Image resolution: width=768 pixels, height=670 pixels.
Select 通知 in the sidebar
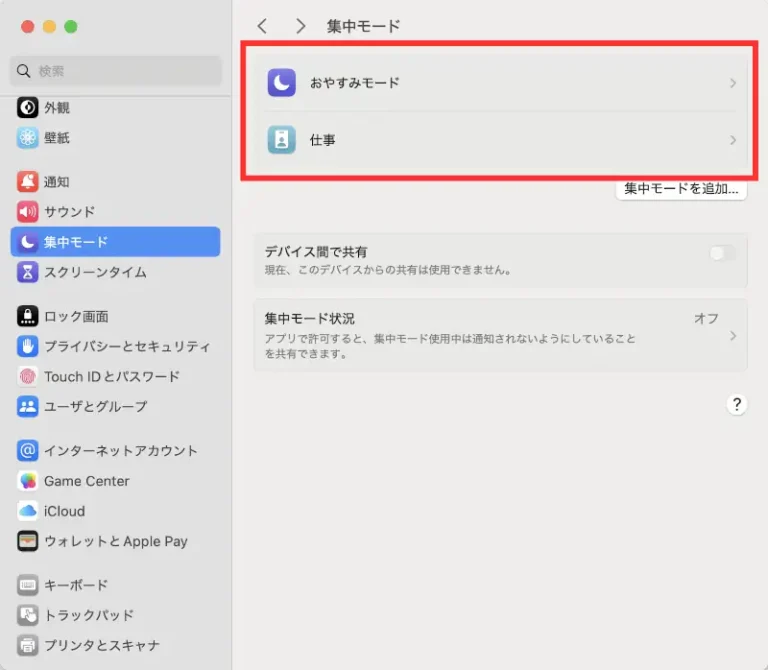(x=116, y=182)
